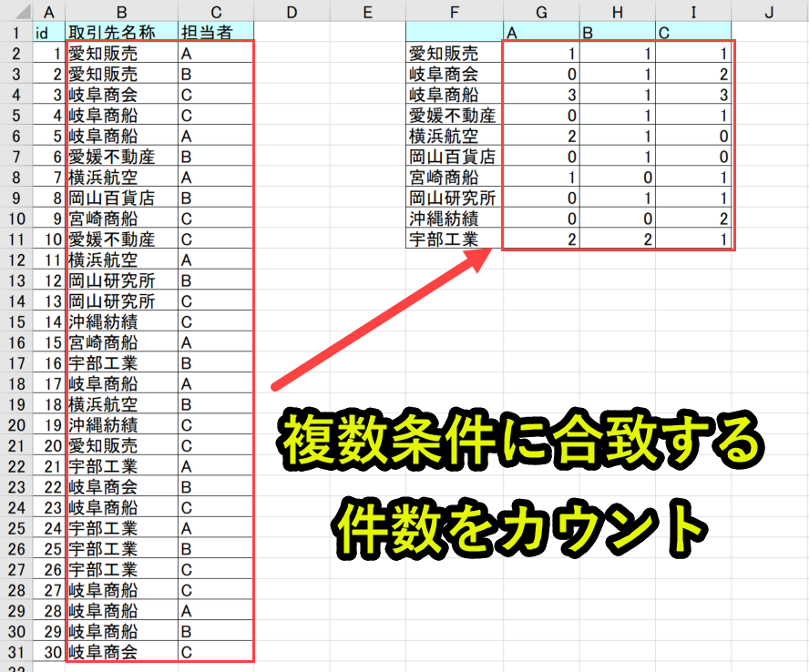This screenshot has height=672, width=809.
Task: Click cell G4 showing 3 for 岐阜商船
Action: tap(541, 94)
